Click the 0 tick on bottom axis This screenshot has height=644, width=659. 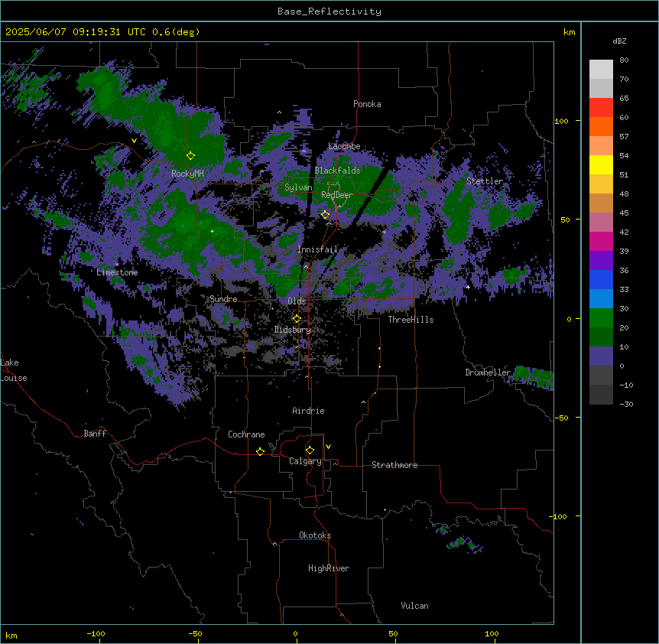point(295,633)
